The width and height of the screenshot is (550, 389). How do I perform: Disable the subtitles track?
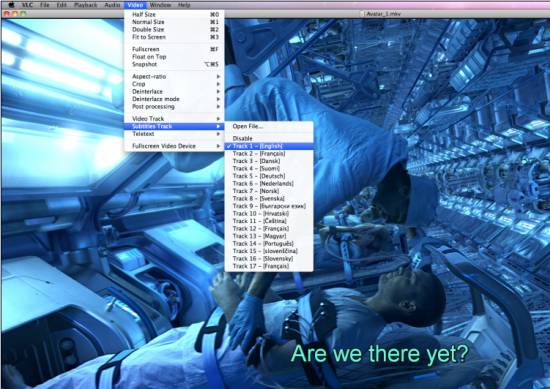pos(269,139)
